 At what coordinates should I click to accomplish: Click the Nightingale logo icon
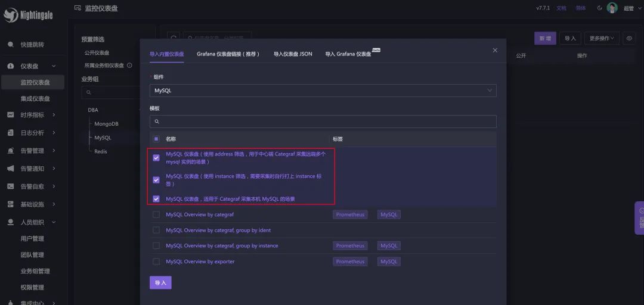11,15
